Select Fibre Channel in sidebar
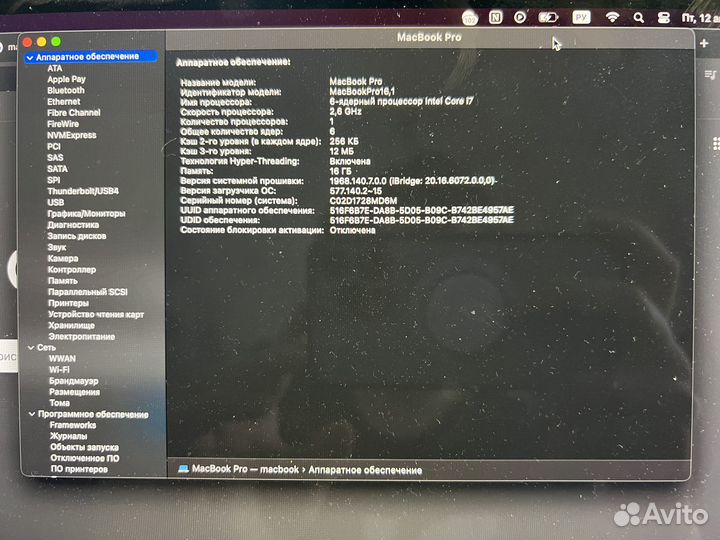 73,112
